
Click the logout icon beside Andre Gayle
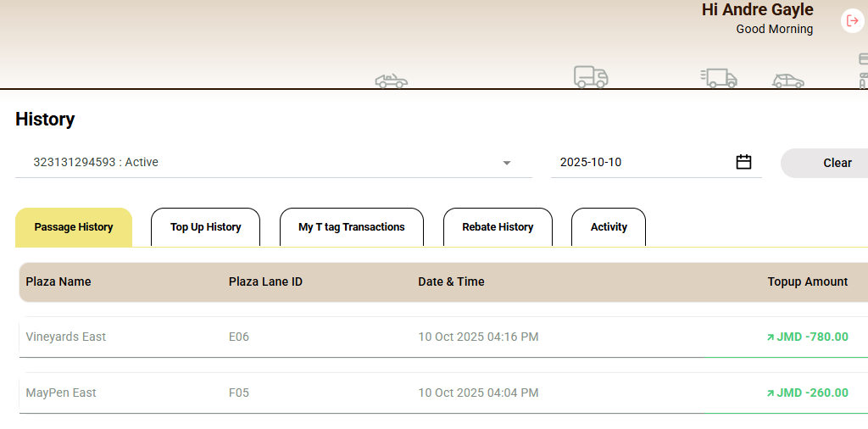[x=853, y=21]
